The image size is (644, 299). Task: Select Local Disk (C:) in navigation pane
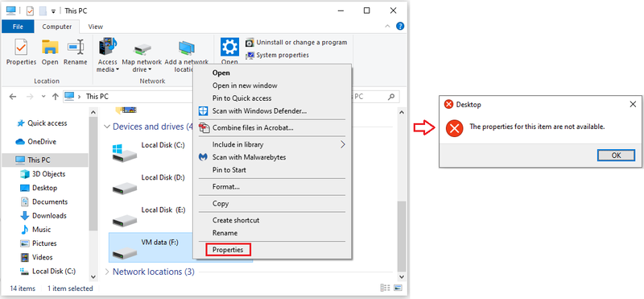click(x=47, y=271)
